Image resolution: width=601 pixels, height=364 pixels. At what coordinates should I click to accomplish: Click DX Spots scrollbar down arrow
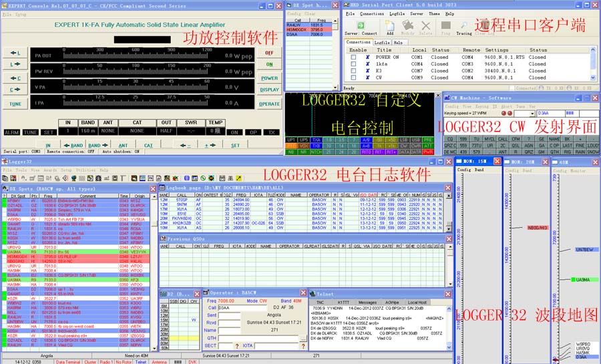click(154, 349)
